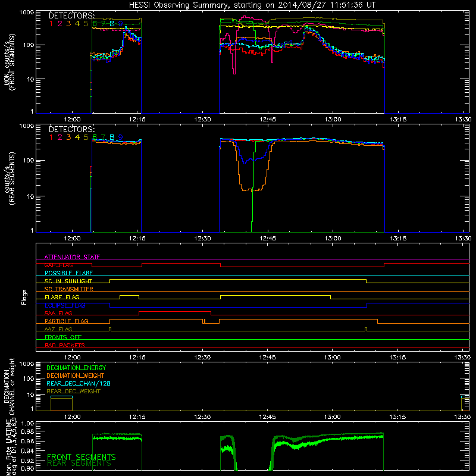Image resolution: width=476 pixels, height=476 pixels.
Task: Select the SC_TRANSMITTER flag label
Action: pos(69,289)
